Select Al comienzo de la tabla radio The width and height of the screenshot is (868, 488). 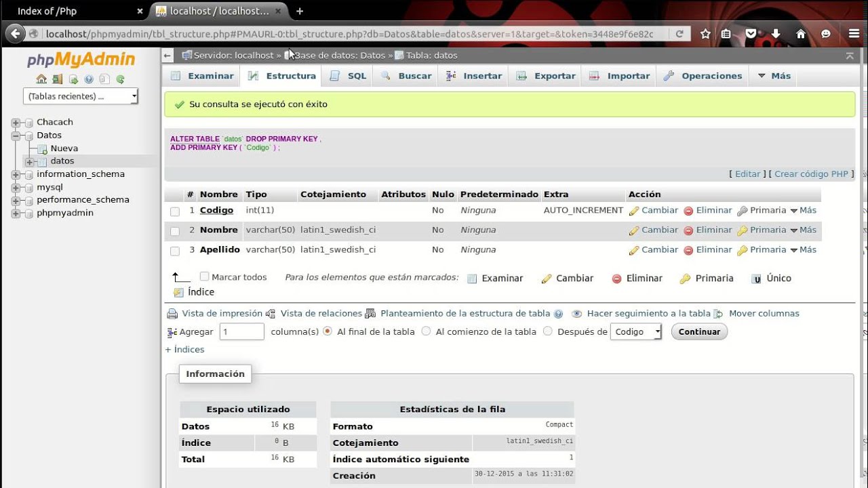click(426, 331)
